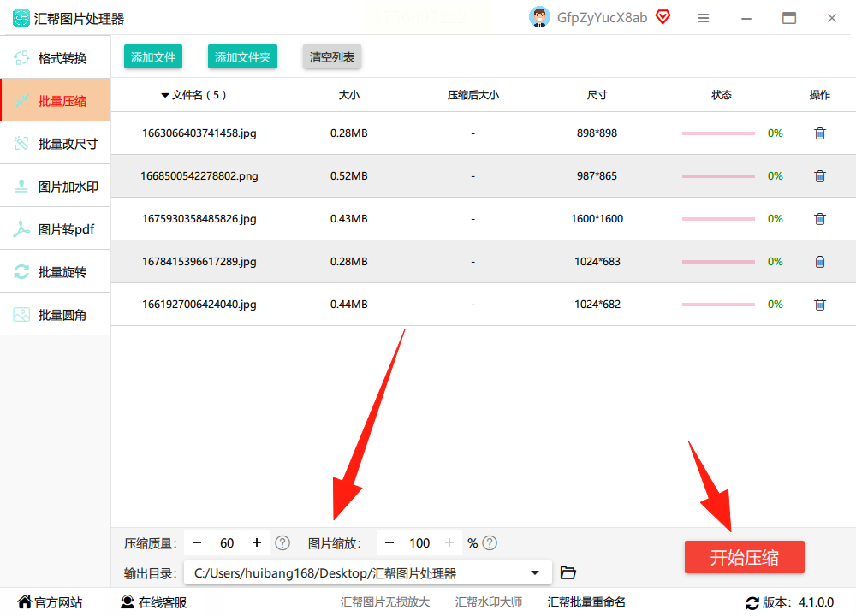Delete the 1663066403741458.jpg row with trash icon
Viewport: 856px width, 616px height.
[819, 133]
